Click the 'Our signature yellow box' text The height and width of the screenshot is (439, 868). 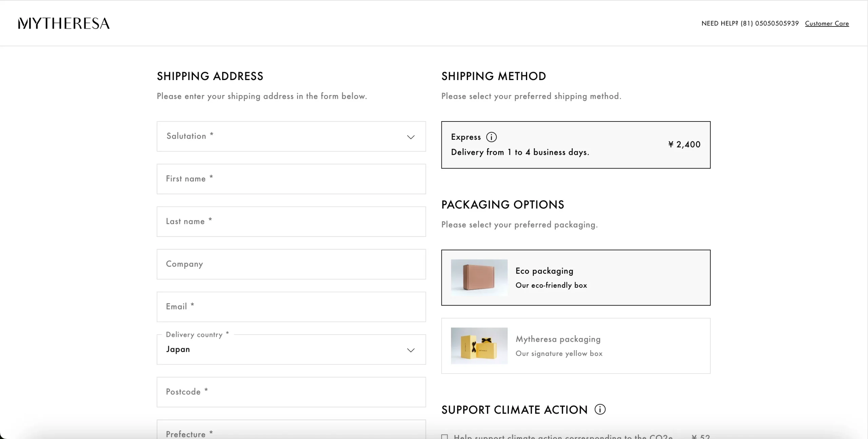[559, 354]
